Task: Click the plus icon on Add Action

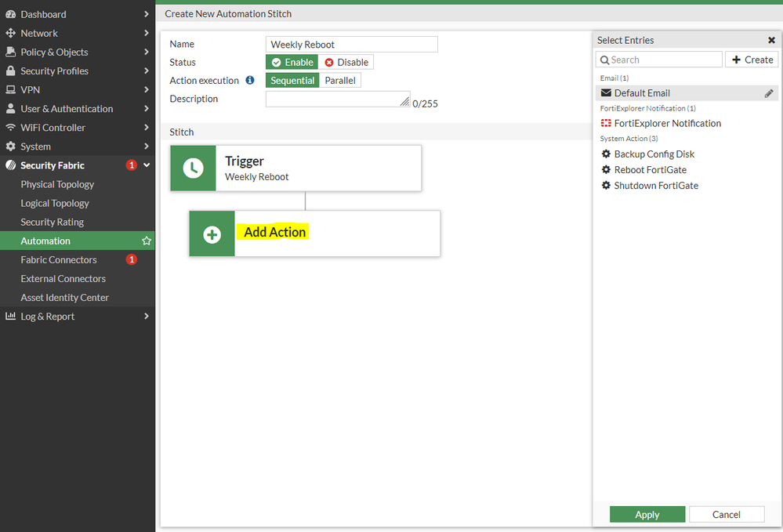Action: pos(212,234)
